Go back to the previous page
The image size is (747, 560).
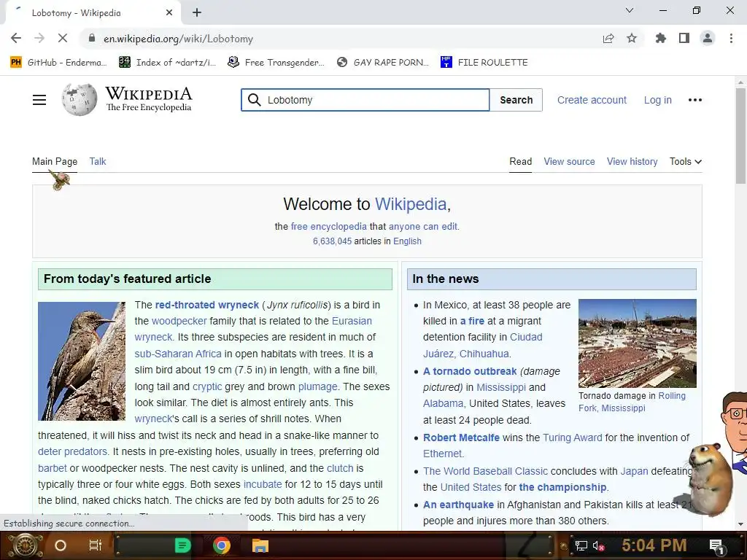tap(16, 38)
